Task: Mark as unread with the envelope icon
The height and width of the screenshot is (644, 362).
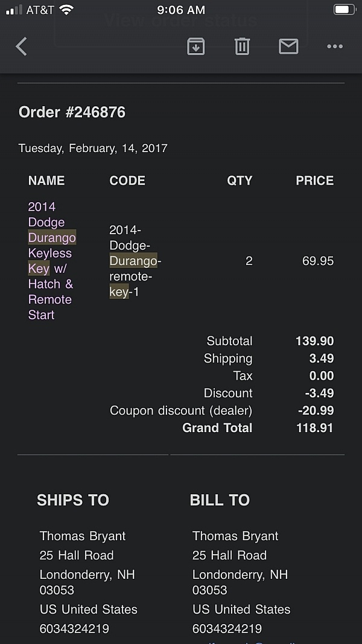Action: click(288, 46)
